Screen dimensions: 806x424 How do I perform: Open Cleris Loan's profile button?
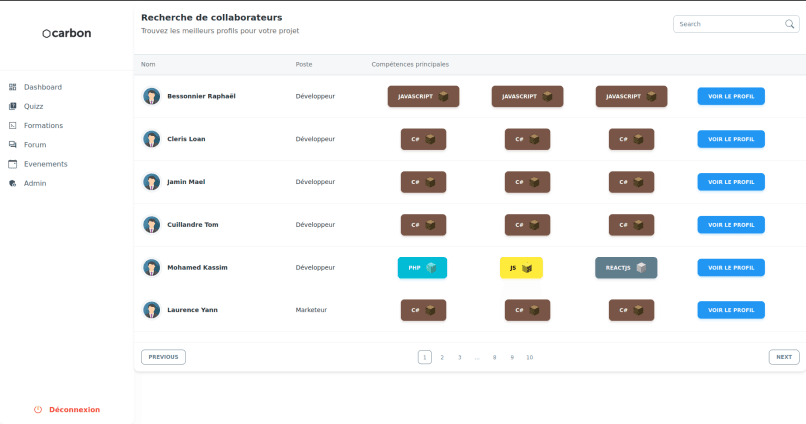pos(730,139)
